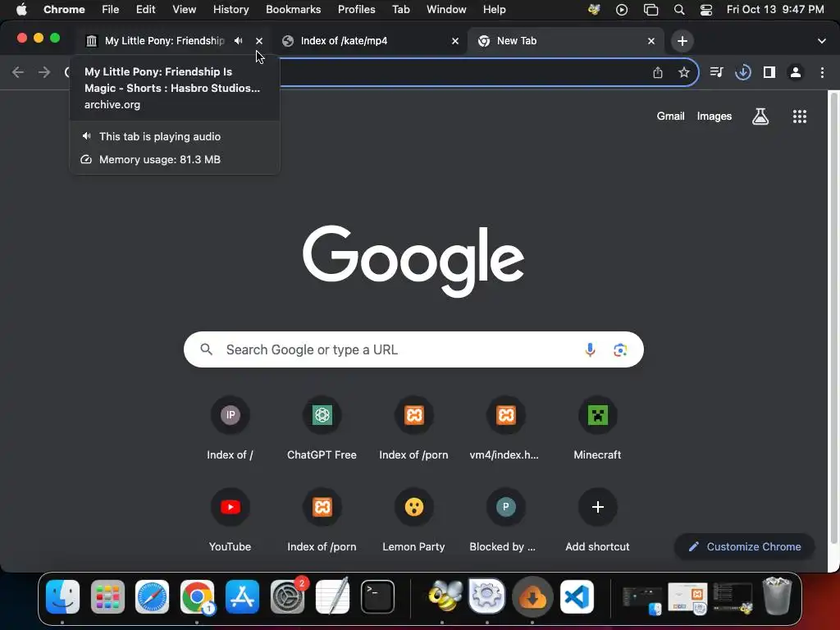The height and width of the screenshot is (630, 840).
Task: Open Spotlight search in menu bar
Action: pyautogui.click(x=678, y=10)
